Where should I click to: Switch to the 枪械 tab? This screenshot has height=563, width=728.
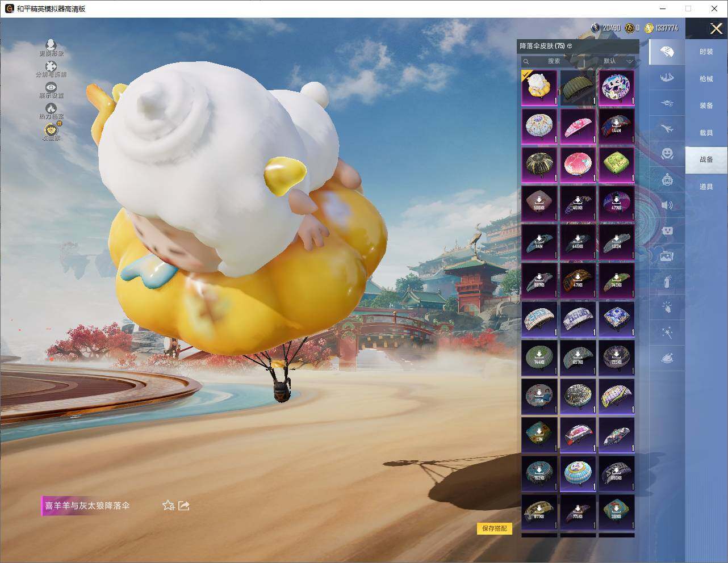click(x=706, y=79)
